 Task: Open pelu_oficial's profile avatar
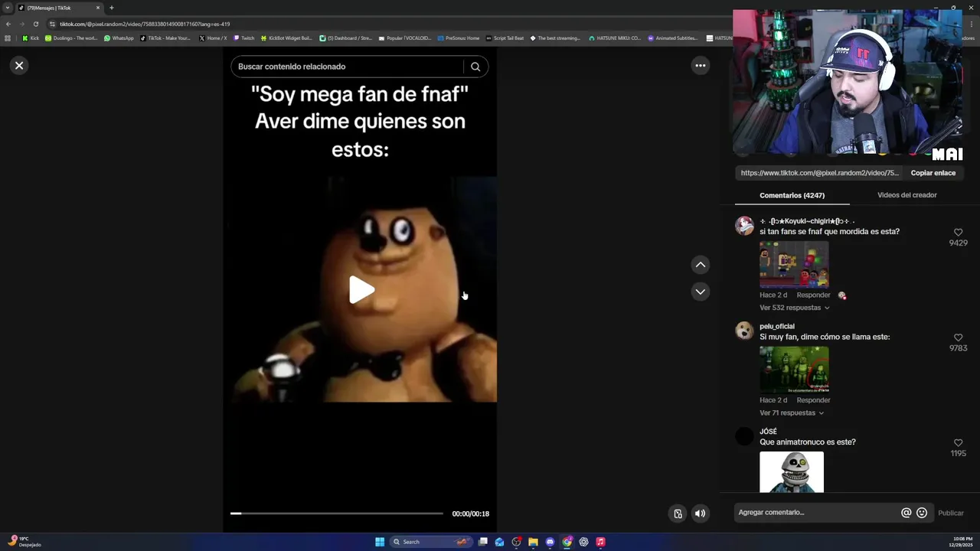coord(744,331)
